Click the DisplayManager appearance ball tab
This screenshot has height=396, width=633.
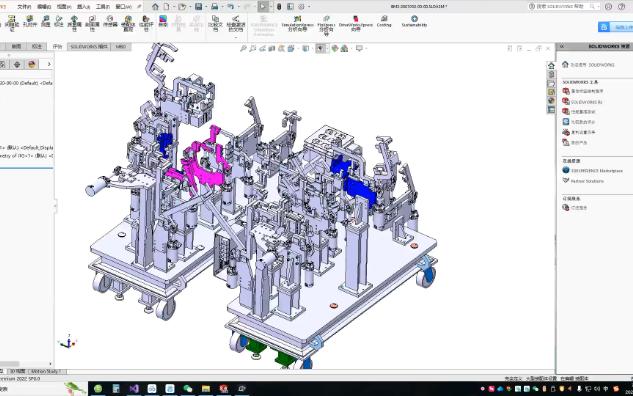coord(32,64)
